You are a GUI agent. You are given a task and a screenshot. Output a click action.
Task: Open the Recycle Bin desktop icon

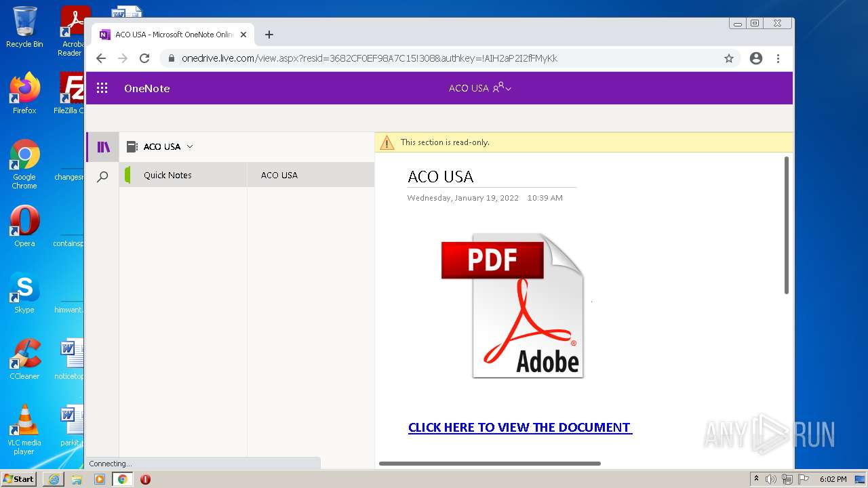[24, 27]
